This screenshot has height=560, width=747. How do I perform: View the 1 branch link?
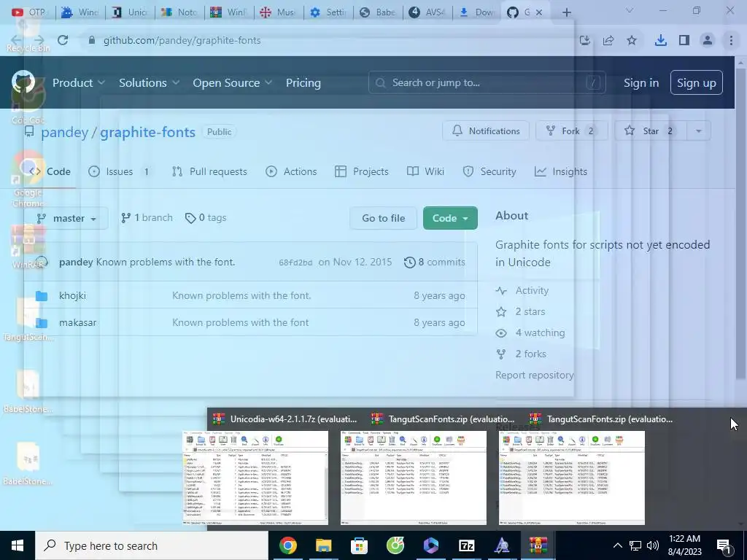[x=147, y=217]
